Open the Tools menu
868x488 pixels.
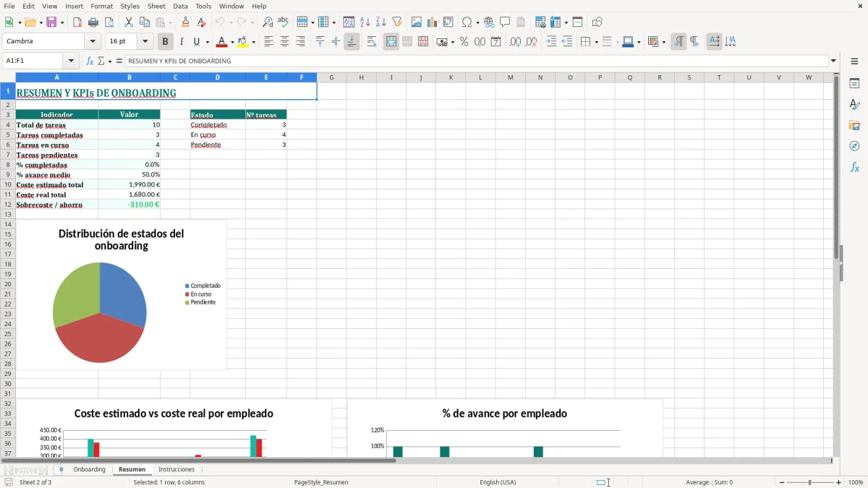203,6
